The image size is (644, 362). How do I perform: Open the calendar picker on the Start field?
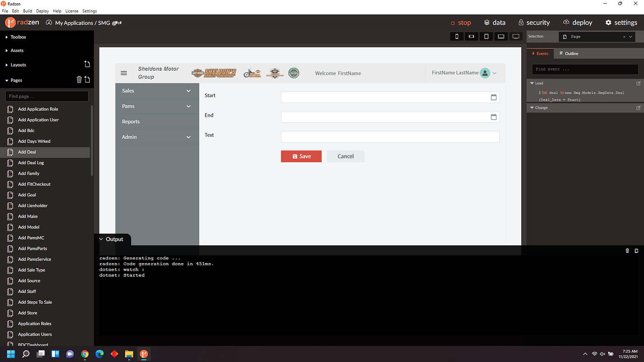pos(494,97)
